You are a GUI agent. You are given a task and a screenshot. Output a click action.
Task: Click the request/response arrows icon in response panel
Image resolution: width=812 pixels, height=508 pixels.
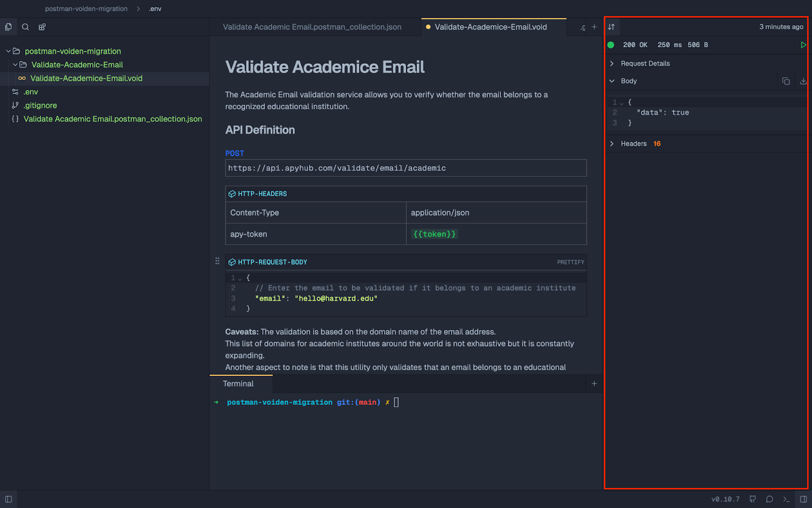(612, 27)
